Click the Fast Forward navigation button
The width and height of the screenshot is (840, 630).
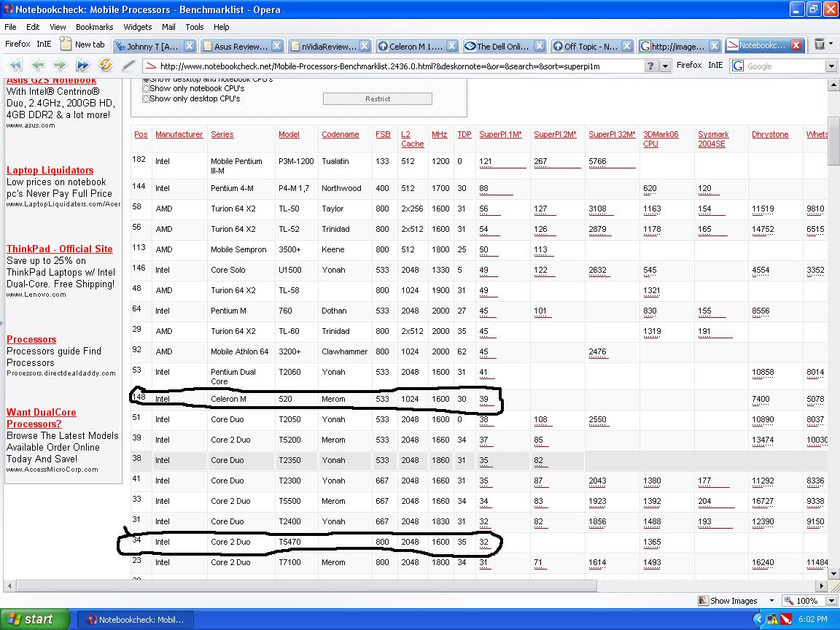(82, 66)
